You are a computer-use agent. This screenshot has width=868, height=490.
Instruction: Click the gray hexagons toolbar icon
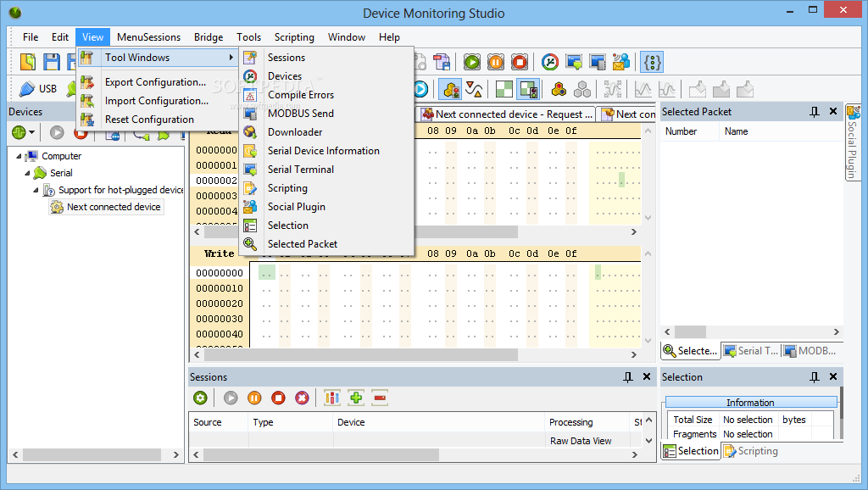click(x=582, y=89)
